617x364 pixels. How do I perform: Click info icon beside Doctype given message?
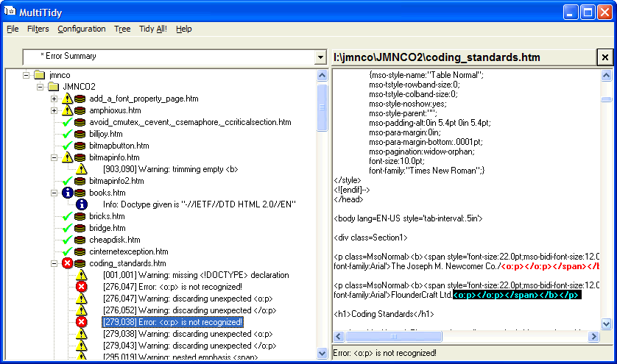pyautogui.click(x=82, y=204)
